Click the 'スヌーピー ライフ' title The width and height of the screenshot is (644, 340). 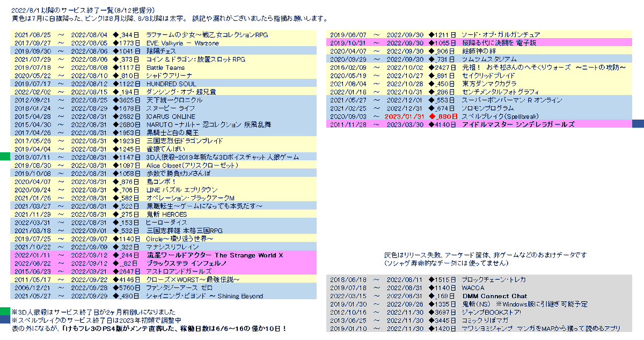[x=171, y=108]
